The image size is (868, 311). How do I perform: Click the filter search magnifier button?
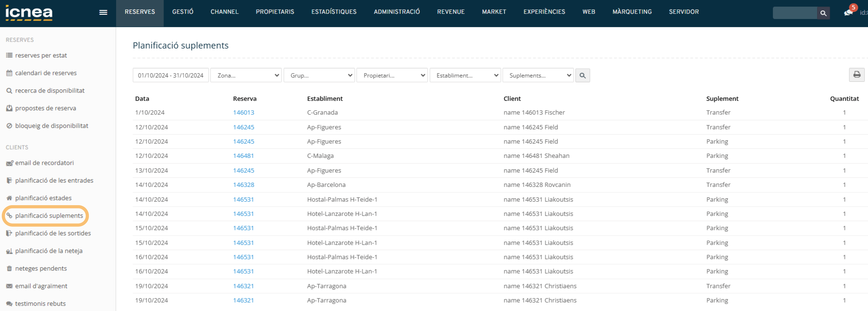coord(582,75)
